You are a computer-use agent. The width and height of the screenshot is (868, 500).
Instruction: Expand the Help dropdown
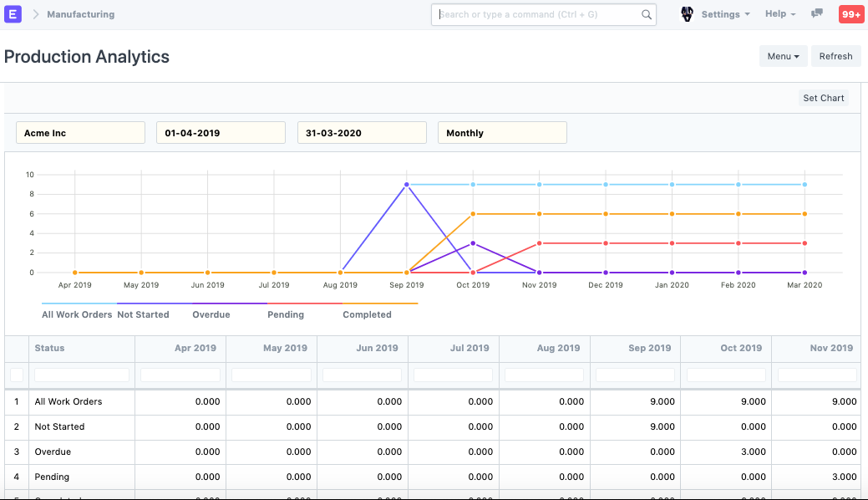point(779,14)
